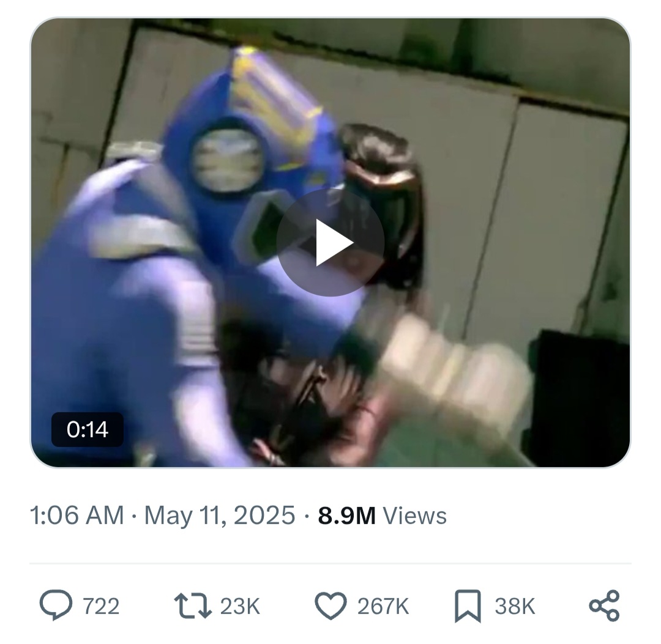Screen dimensions: 661x644
Task: Open the share menu icon
Action: point(605,605)
